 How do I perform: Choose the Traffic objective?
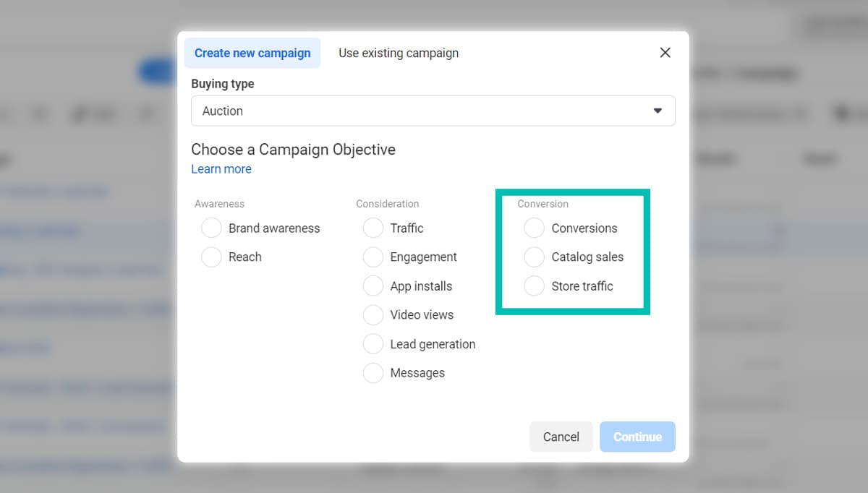(373, 228)
